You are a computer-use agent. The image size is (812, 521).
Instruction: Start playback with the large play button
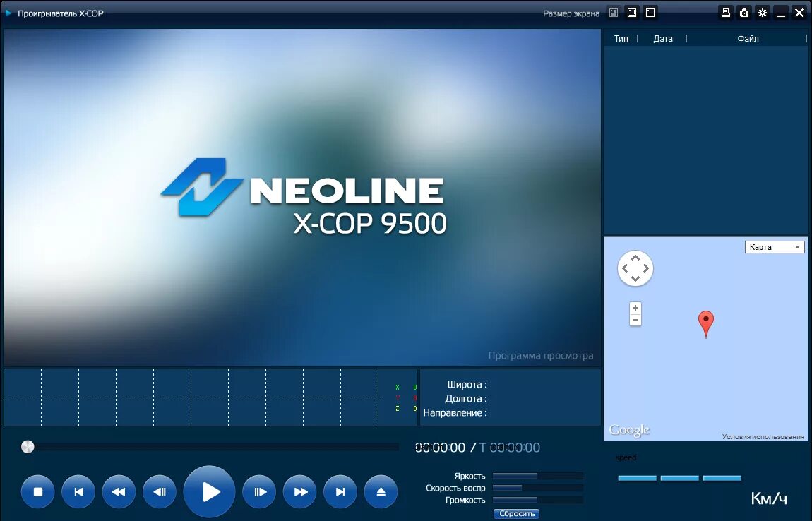[x=209, y=491]
